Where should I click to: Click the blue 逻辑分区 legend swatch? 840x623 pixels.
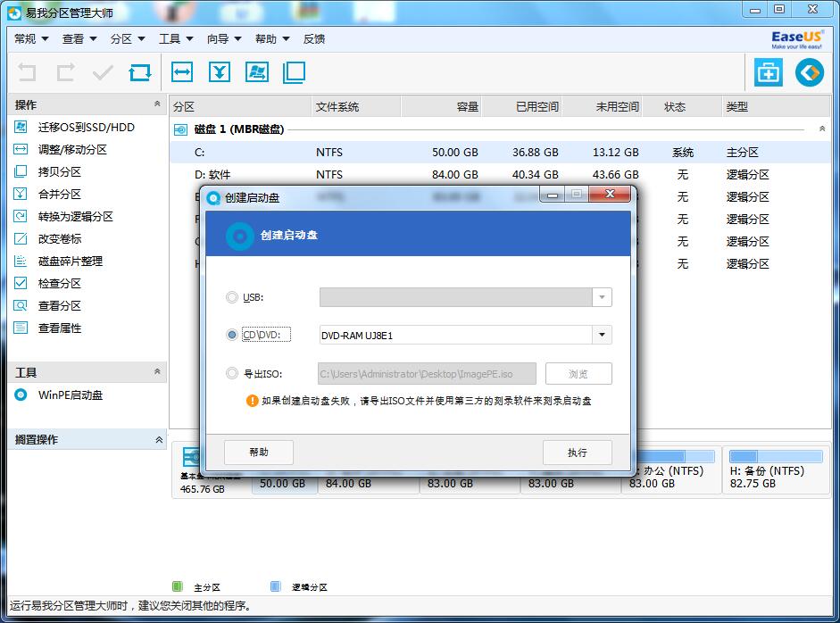[275, 586]
